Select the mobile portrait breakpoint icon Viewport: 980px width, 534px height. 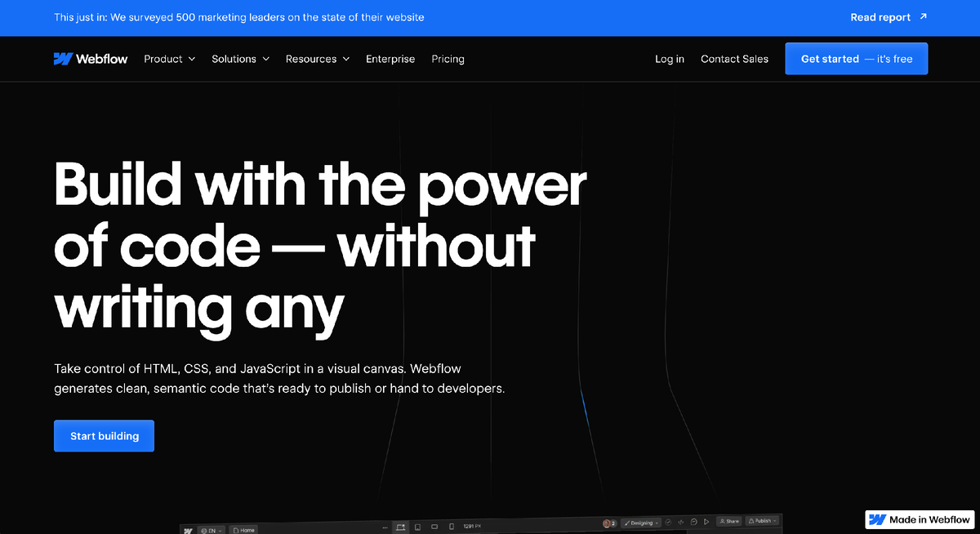click(452, 527)
